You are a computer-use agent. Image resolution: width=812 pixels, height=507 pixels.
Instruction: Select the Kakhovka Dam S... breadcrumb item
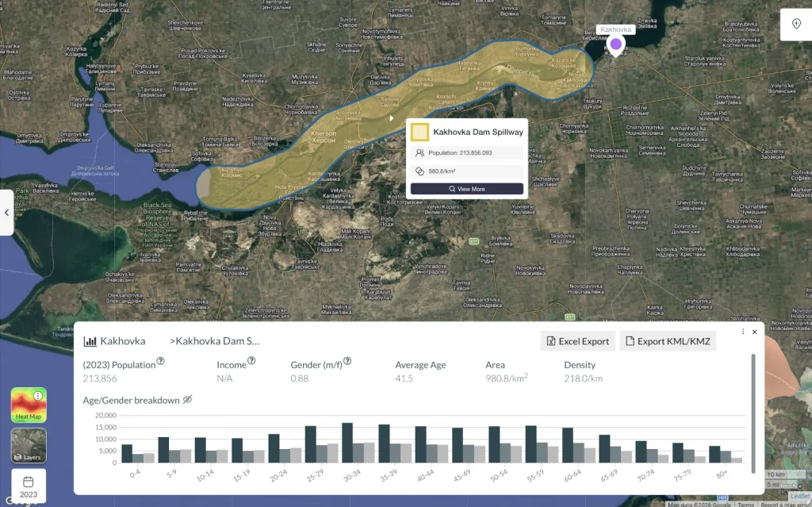coord(214,341)
